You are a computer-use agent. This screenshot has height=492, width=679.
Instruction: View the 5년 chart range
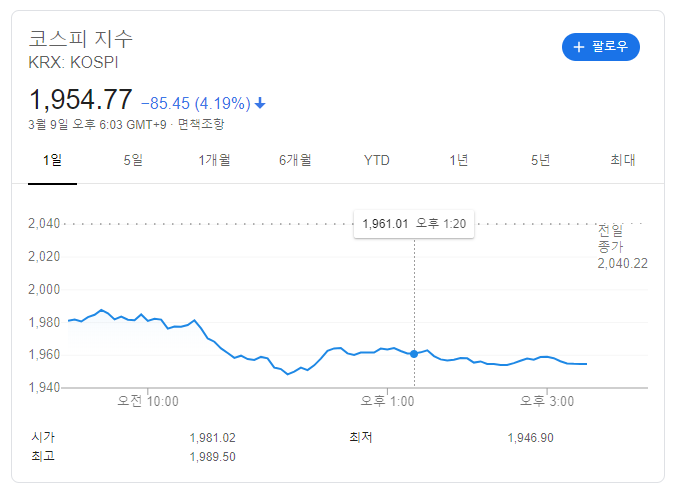(x=540, y=160)
